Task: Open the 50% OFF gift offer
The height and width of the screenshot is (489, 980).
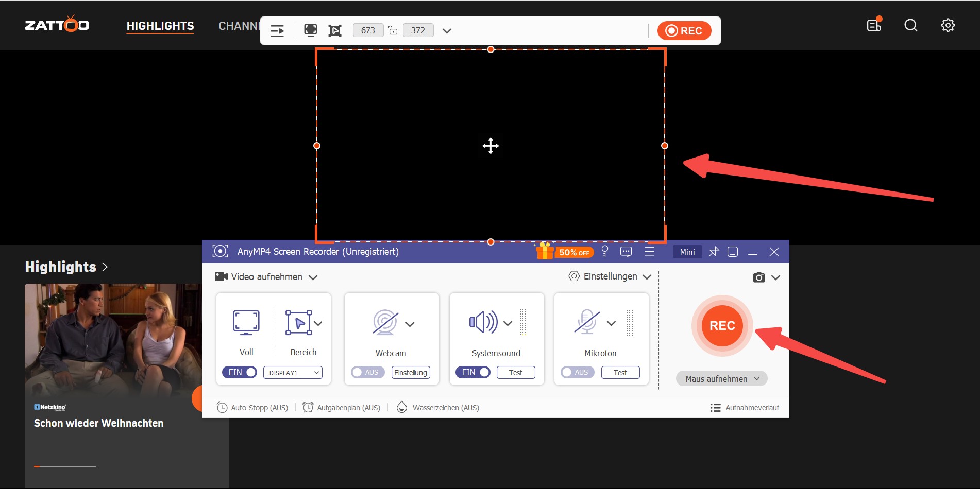Action: tap(565, 251)
